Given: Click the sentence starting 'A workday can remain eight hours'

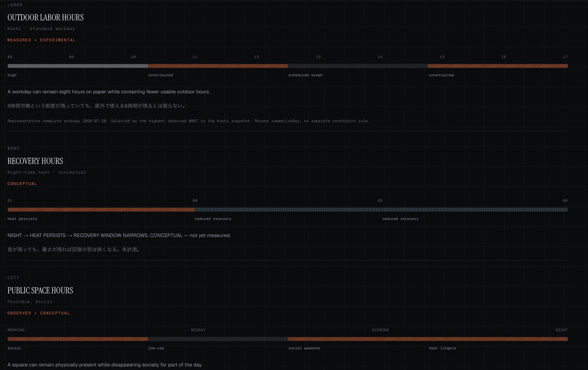Looking at the screenshot, I should pos(109,92).
